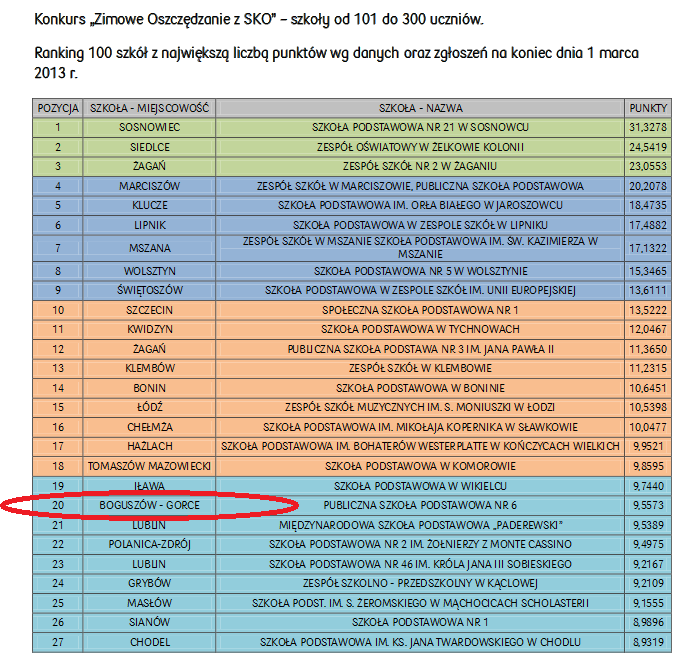Screen dimensions: 680x653
Task: Click the score 24,5419
Action: pyautogui.click(x=648, y=147)
